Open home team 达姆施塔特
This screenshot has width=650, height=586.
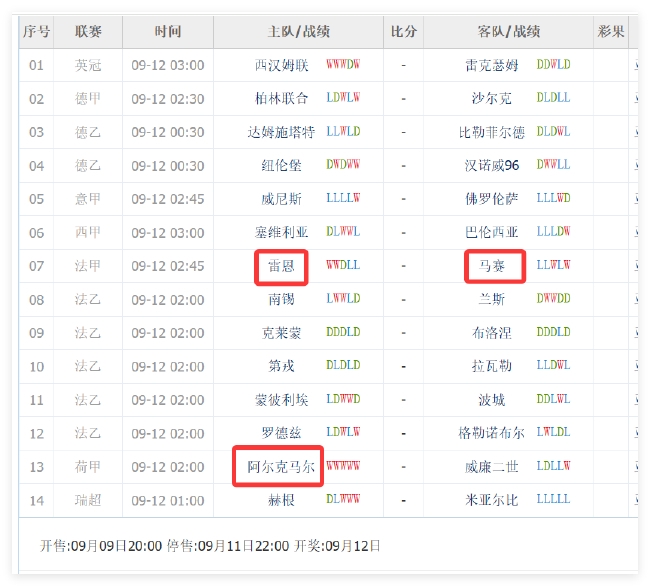coord(281,132)
